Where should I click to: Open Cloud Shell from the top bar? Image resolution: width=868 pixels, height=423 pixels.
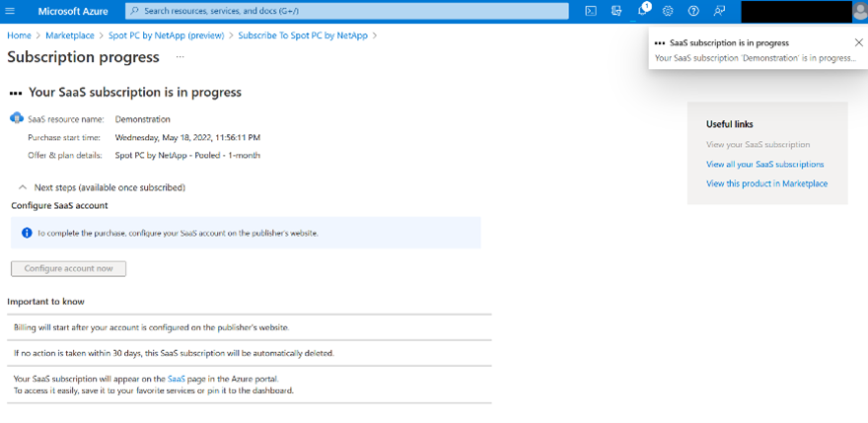[x=591, y=11]
